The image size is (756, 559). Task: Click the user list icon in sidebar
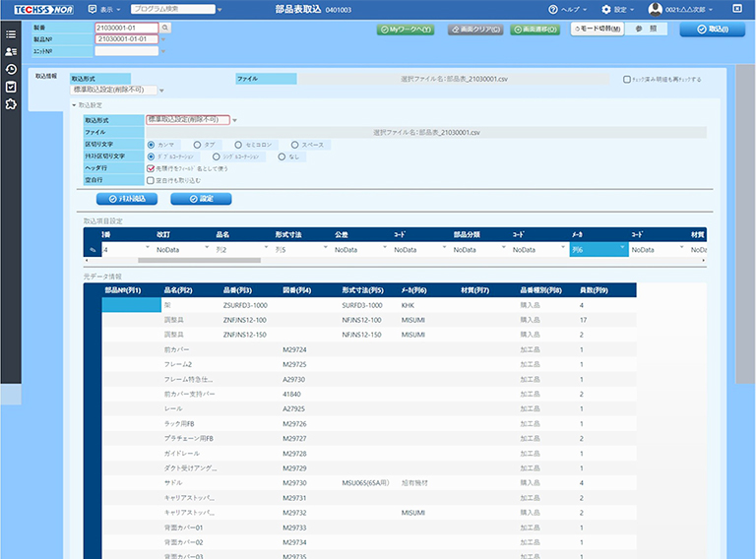pyautogui.click(x=10, y=51)
